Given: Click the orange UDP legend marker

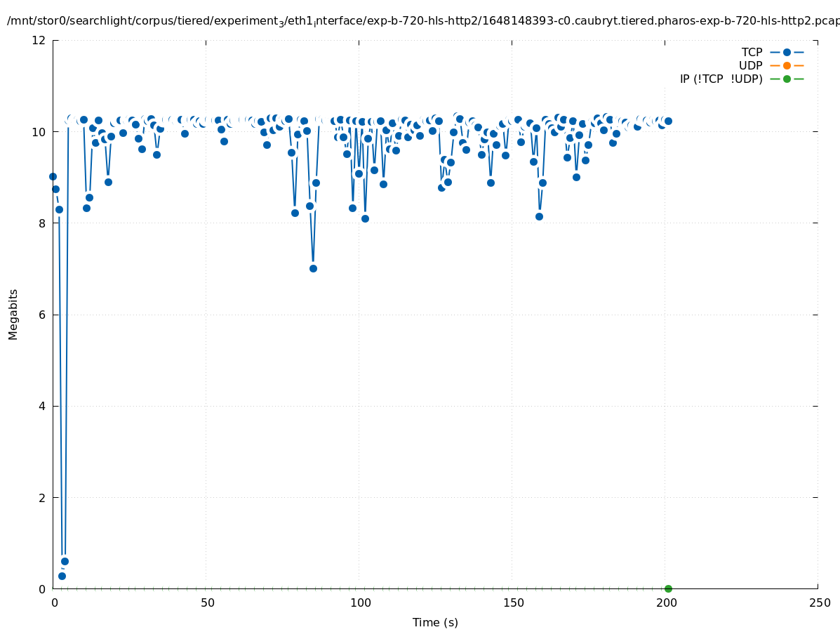Looking at the screenshot, I should [787, 65].
